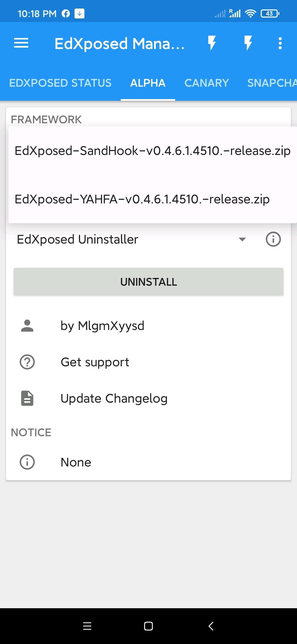This screenshot has width=297, height=644.
Task: Open the Snapshot tab
Action: pos(272,83)
